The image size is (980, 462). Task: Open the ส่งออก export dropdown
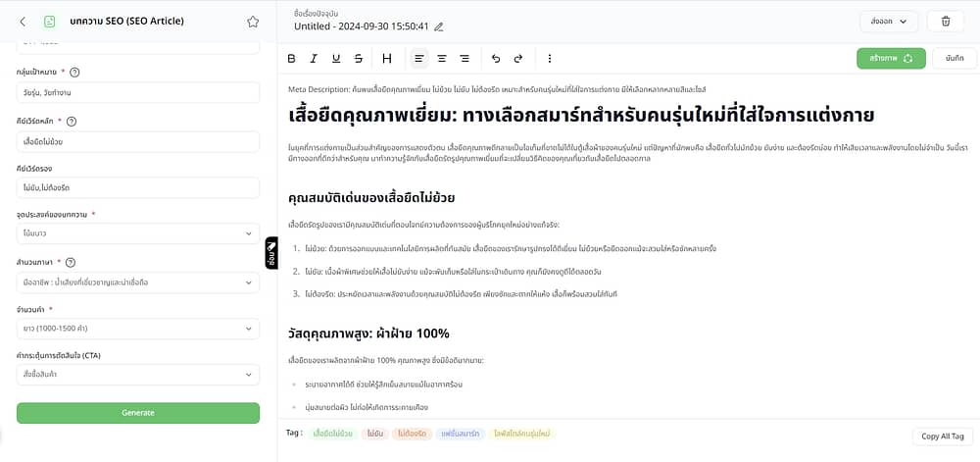click(888, 21)
